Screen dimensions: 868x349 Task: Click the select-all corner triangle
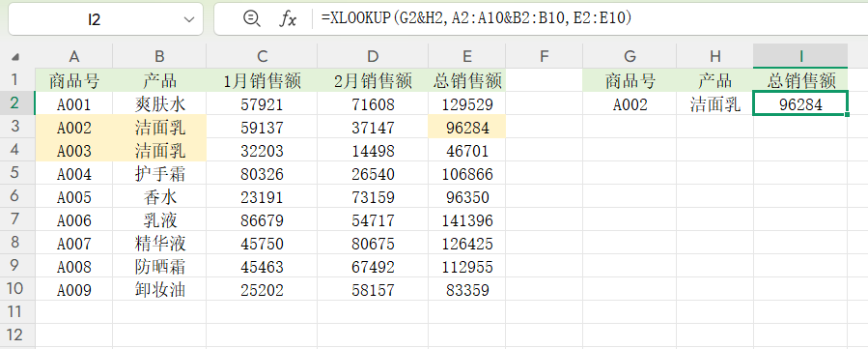point(15,56)
